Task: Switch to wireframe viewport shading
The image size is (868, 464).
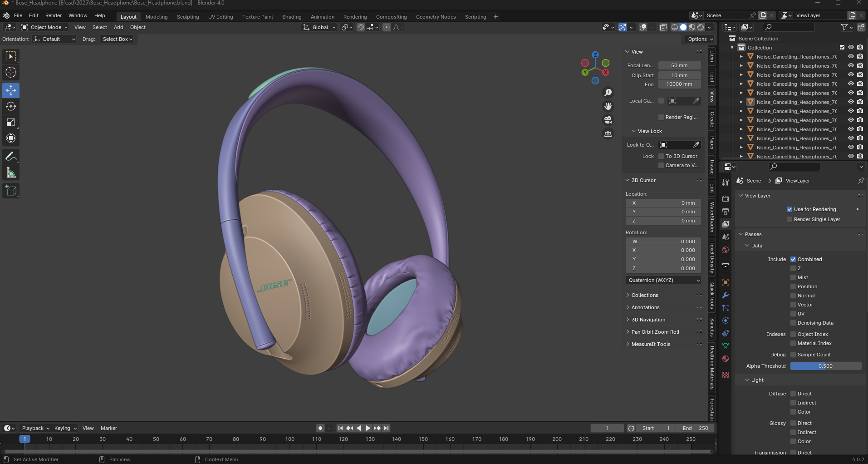Action: click(x=675, y=27)
